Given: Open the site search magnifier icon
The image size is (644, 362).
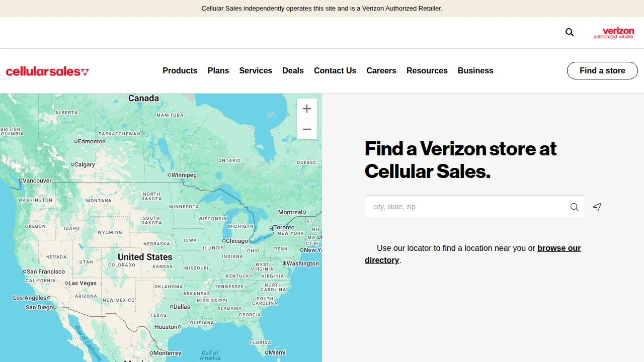Looking at the screenshot, I should [x=570, y=32].
